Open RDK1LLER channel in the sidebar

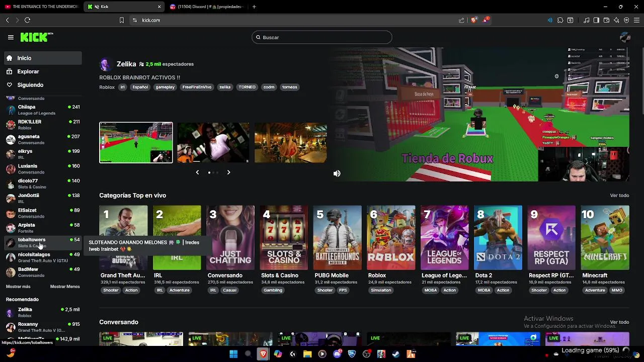click(43, 125)
